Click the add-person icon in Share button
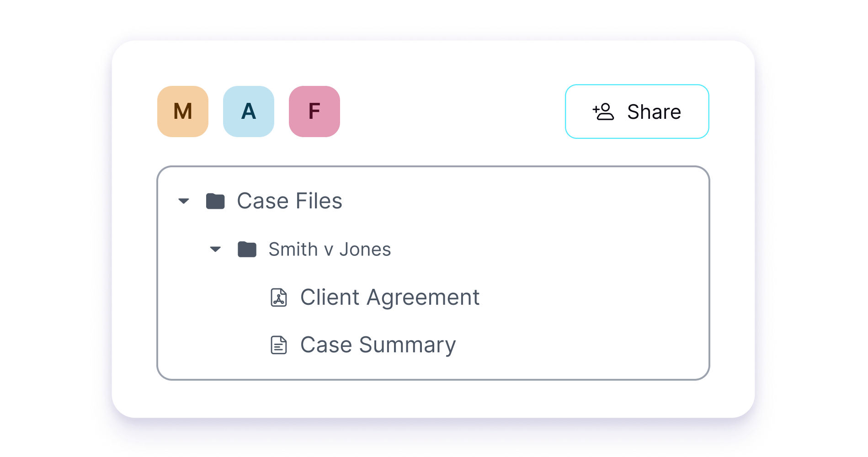868x457 pixels. point(603,112)
